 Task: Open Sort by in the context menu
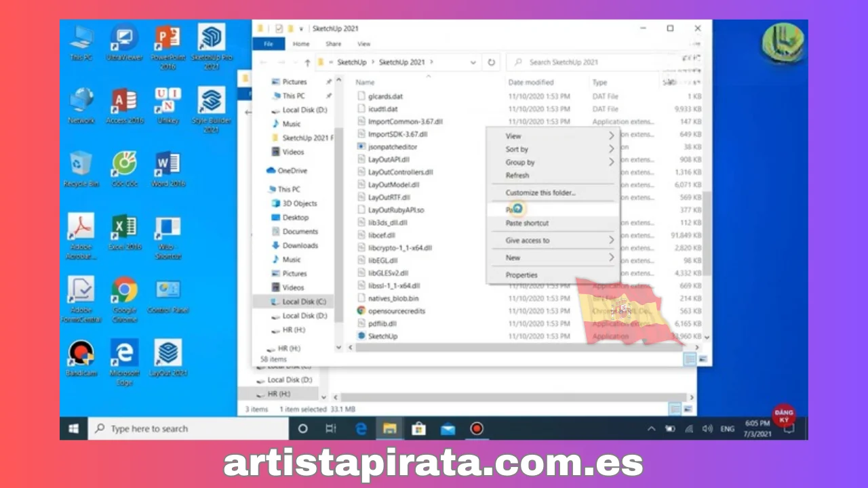point(553,149)
